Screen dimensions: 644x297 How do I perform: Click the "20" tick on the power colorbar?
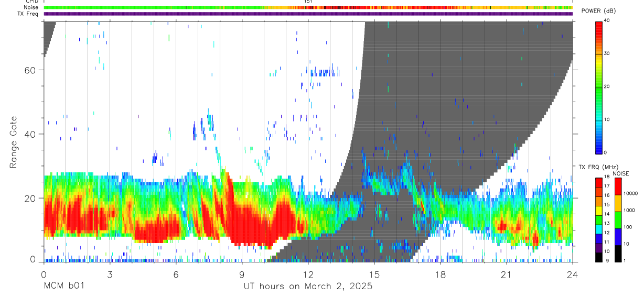pos(607,86)
